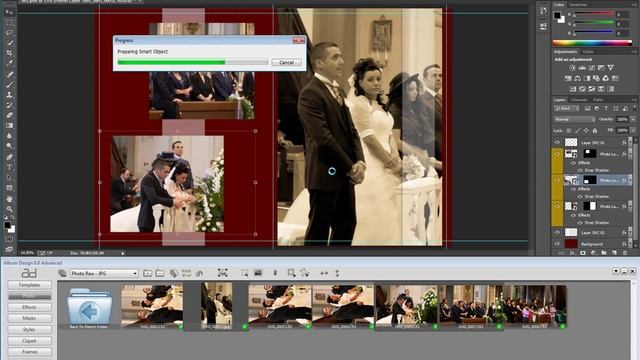Open the Clipart section
640x360 pixels.
[29, 340]
